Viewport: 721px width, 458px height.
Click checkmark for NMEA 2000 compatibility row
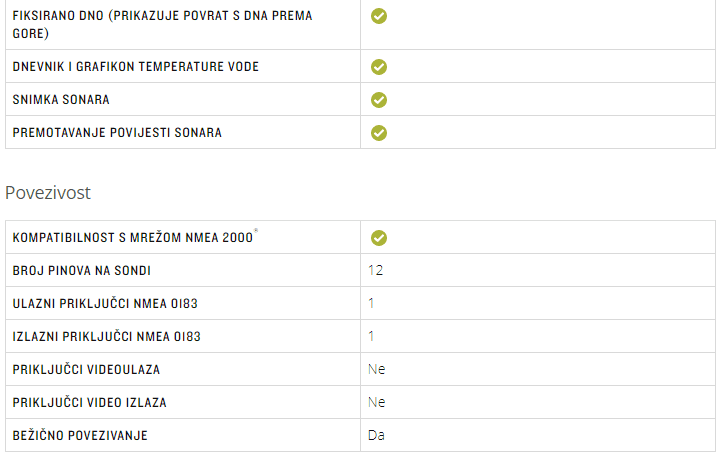tap(379, 238)
